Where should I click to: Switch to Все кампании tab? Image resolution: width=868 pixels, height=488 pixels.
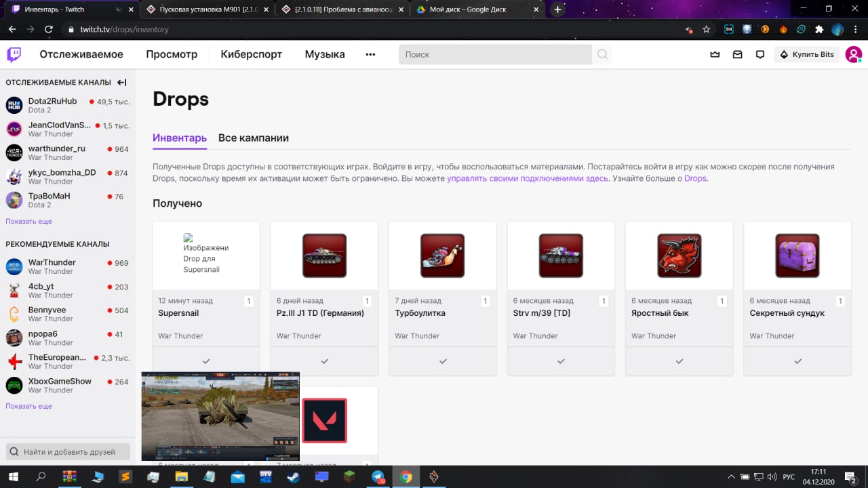point(254,138)
